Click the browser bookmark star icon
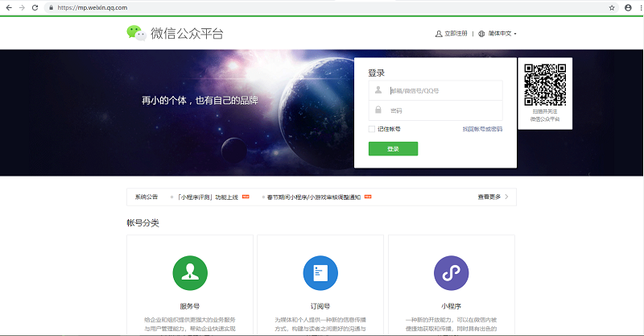Image resolution: width=644 pixels, height=336 pixels. pyautogui.click(x=612, y=7)
